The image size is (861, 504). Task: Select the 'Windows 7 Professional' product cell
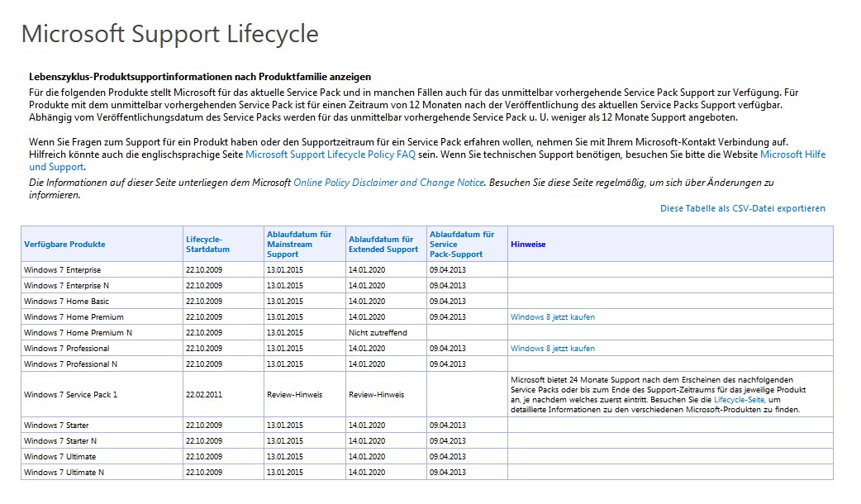pos(102,348)
